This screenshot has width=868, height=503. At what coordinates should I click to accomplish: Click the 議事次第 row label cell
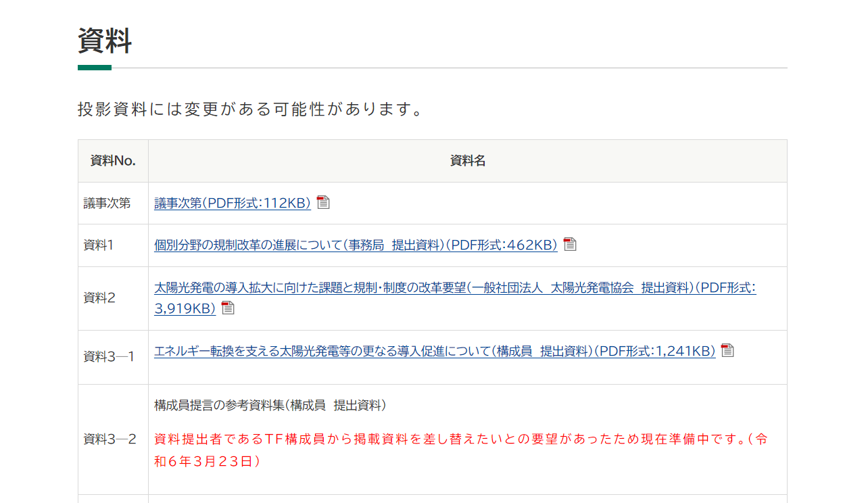tap(113, 203)
